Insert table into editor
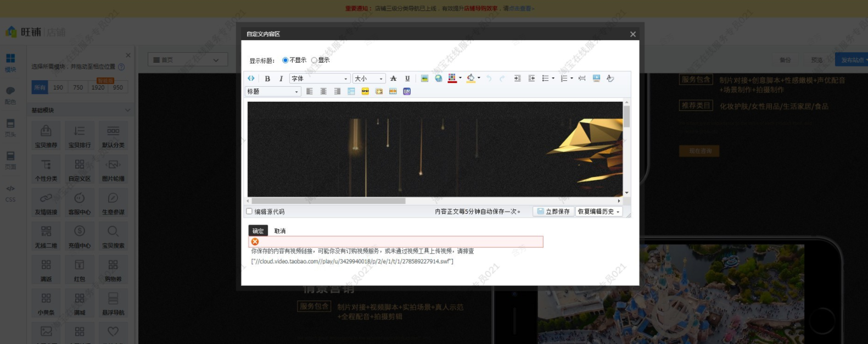This screenshot has width=868, height=344. tap(351, 91)
